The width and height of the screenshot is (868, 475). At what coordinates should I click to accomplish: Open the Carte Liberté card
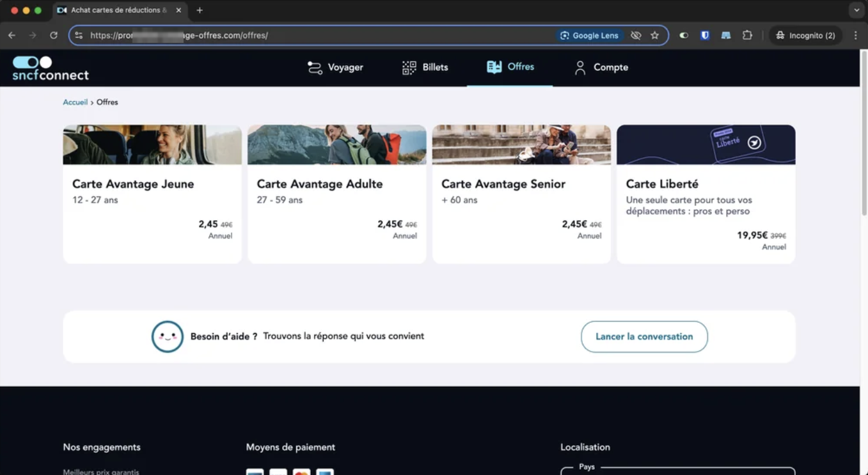pos(706,194)
